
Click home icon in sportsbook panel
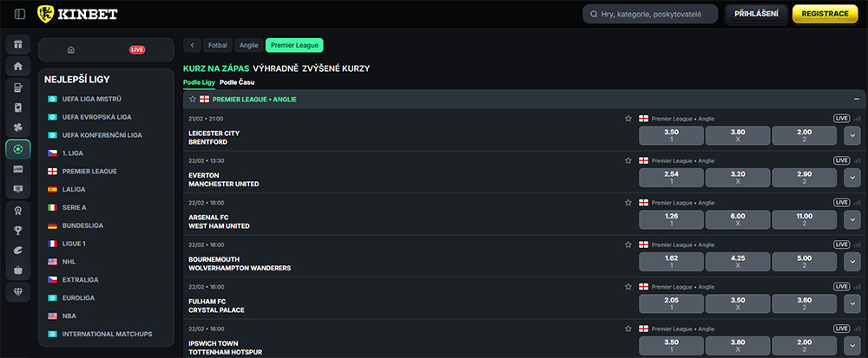(71, 49)
